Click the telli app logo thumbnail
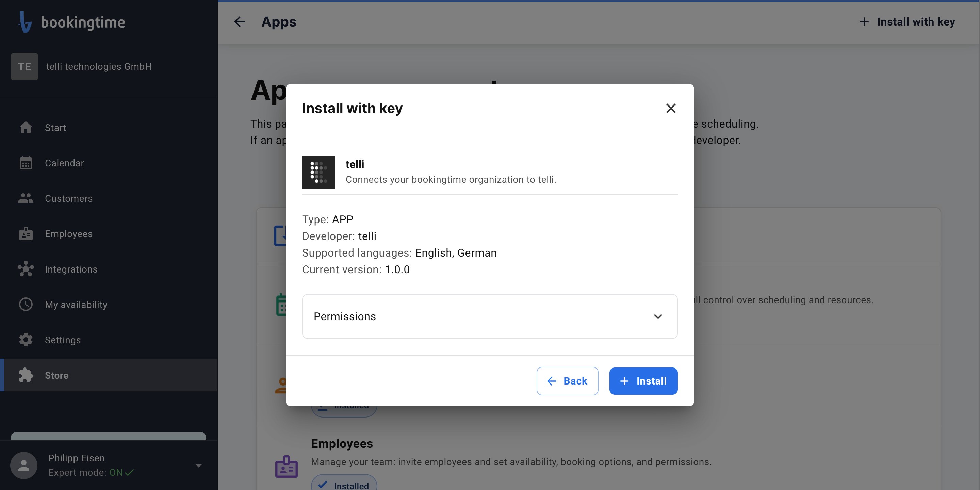Image resolution: width=980 pixels, height=490 pixels. click(318, 172)
